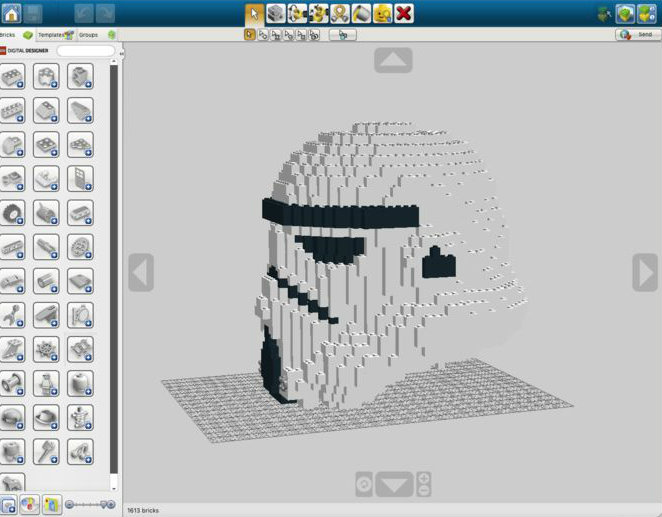This screenshot has height=517, width=662.
Task: Open the string spool category
Action: pyautogui.click(x=12, y=384)
